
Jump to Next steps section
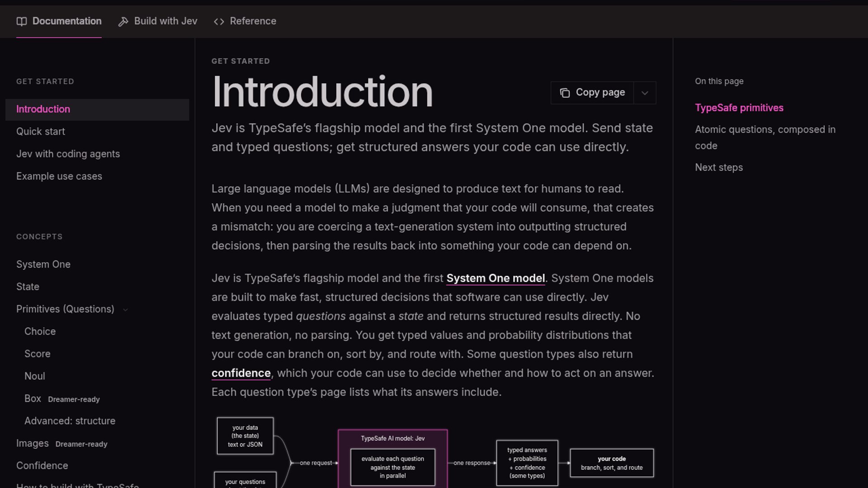(719, 168)
